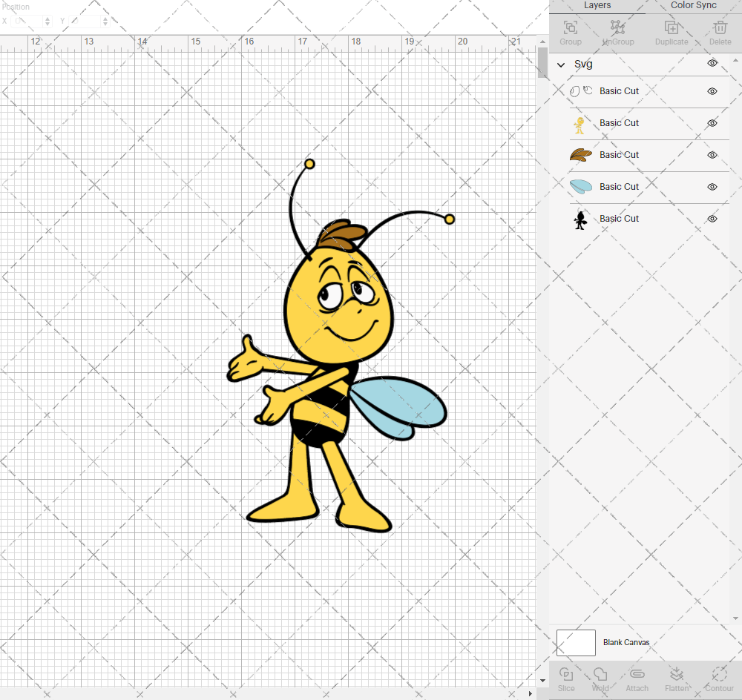Image resolution: width=742 pixels, height=700 pixels.
Task: Click the horizontal scroll-right arrow
Action: [530, 694]
